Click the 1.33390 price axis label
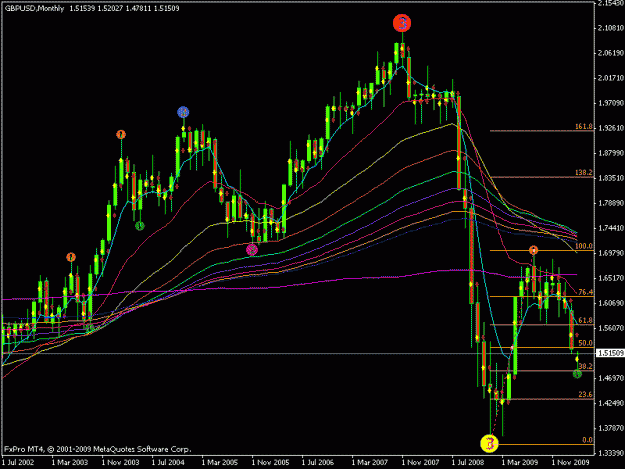 coord(611,453)
